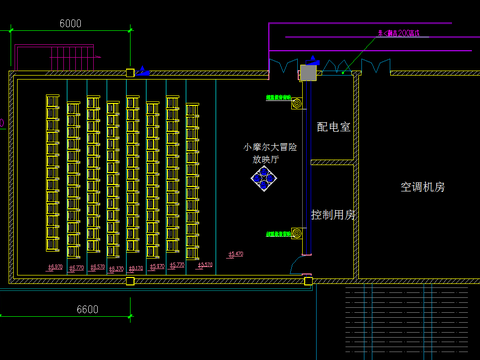Viewport: 480px width, 360px height.
Task: Pick the blue marker above the gray column
Action: pos(313,60)
